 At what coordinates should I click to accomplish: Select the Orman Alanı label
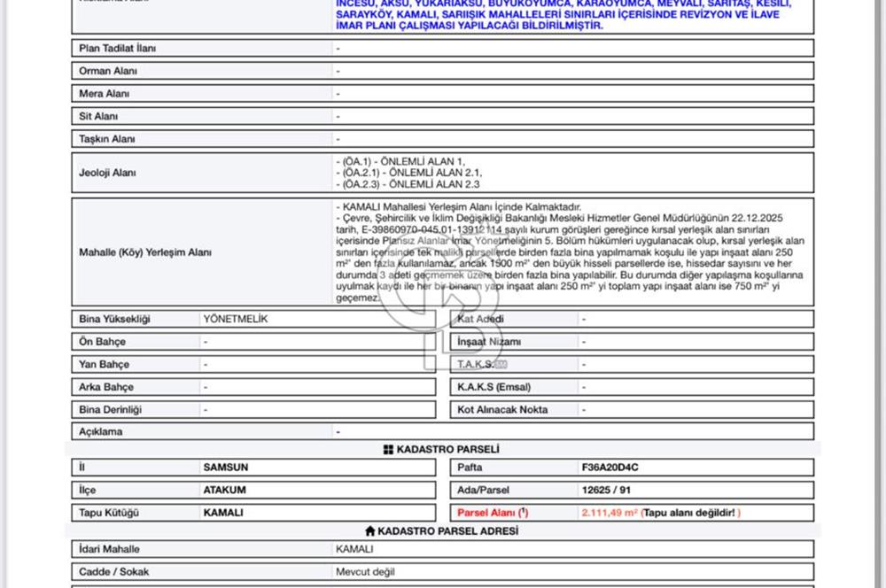pos(108,71)
